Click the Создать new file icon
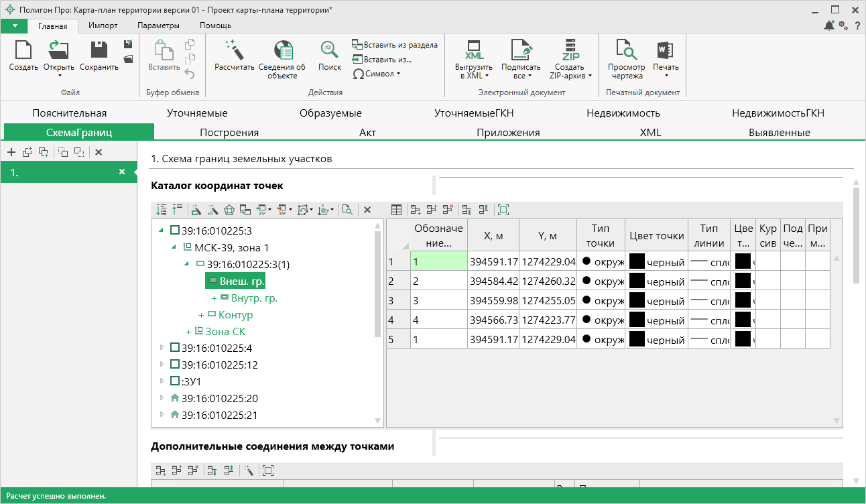 tap(23, 50)
